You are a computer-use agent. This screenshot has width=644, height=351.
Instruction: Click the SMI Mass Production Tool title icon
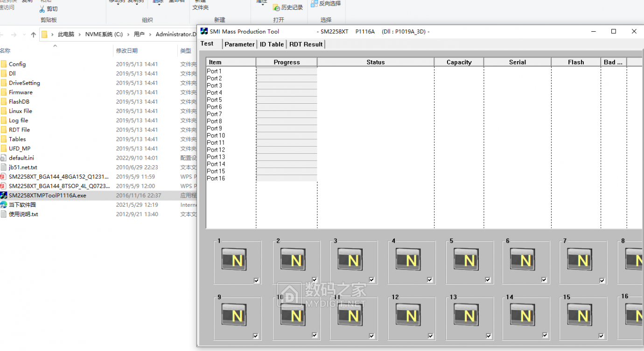[x=204, y=31]
